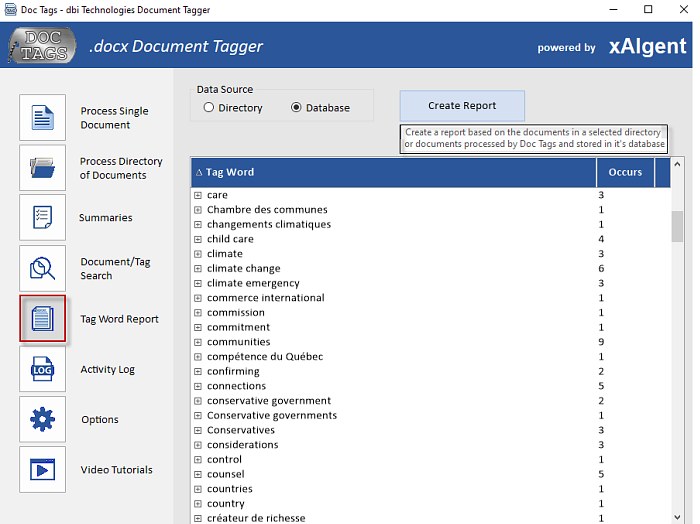Click the tag list vertical scrollbar thumb
The width and height of the screenshot is (700, 524).
pyautogui.click(x=677, y=226)
